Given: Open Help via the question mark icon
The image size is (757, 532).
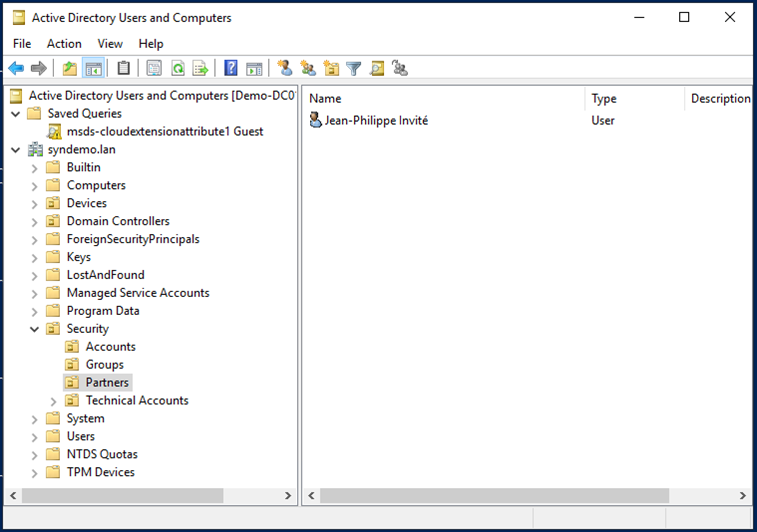Looking at the screenshot, I should (x=231, y=68).
